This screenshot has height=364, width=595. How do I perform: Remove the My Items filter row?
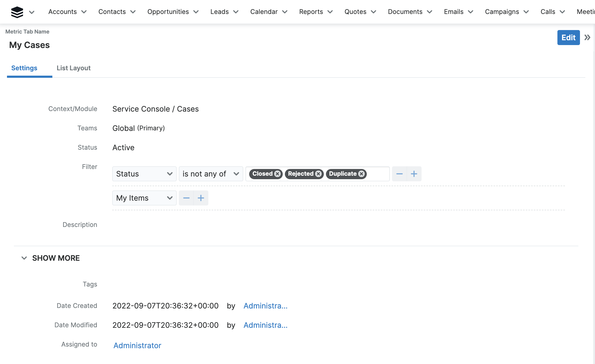point(186,198)
